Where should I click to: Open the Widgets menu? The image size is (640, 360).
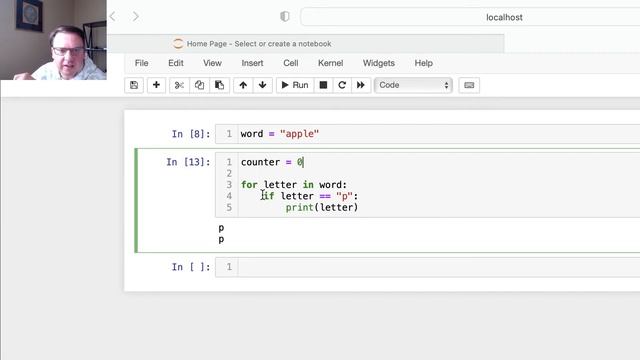pyautogui.click(x=379, y=63)
